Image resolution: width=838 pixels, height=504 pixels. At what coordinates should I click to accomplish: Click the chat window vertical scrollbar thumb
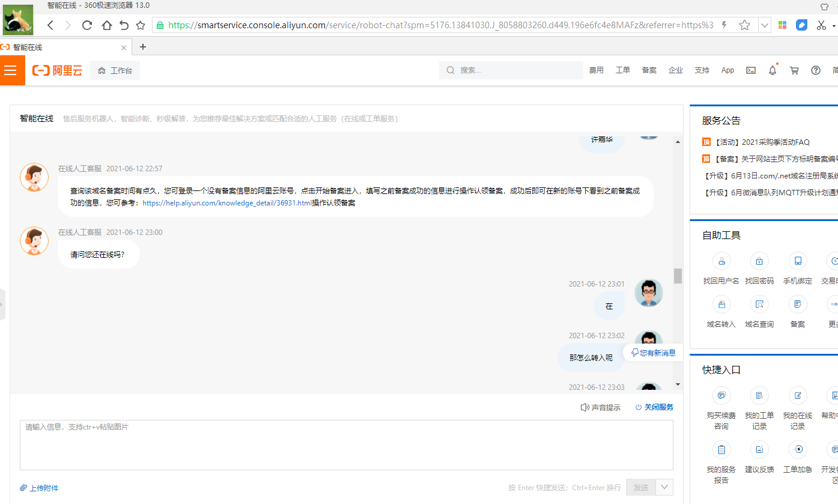[678, 276]
